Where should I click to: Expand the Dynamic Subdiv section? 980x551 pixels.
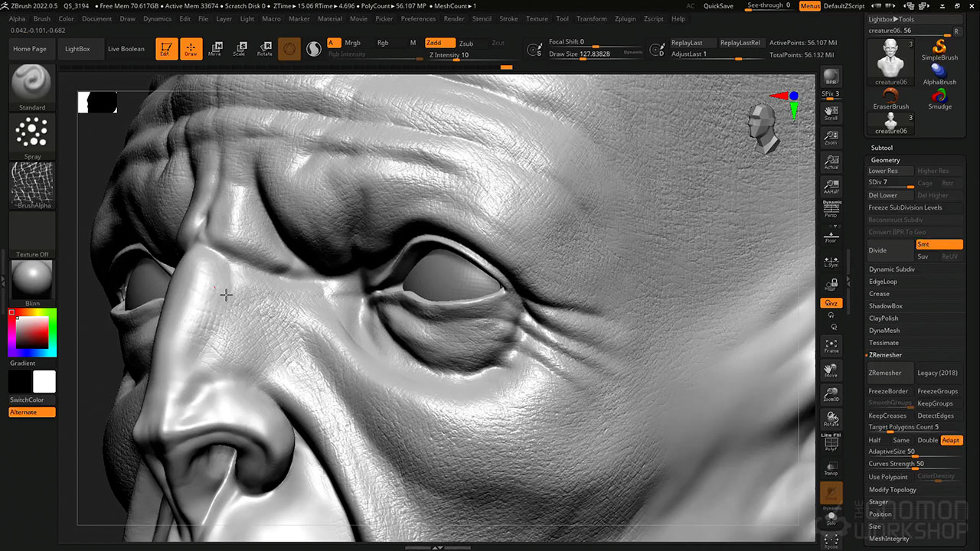pos(891,269)
